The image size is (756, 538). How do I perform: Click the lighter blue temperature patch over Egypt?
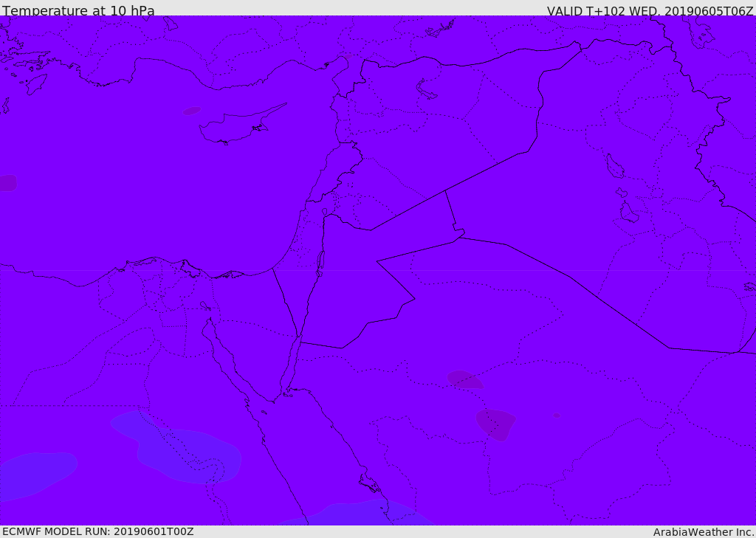(176, 447)
